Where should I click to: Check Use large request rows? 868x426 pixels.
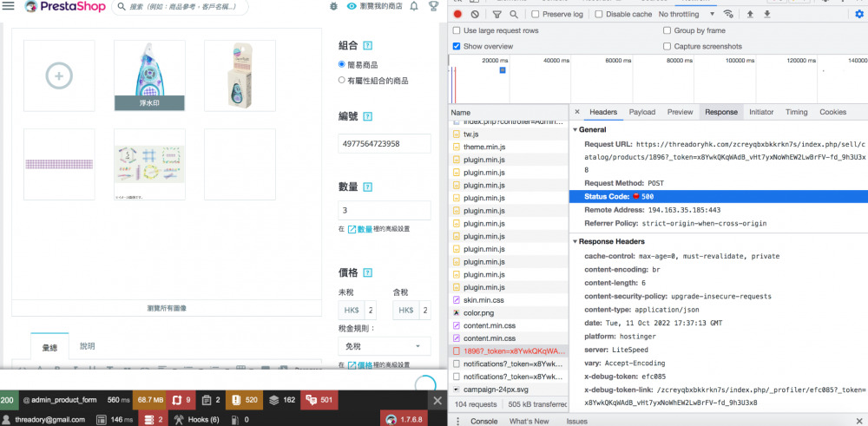point(457,30)
